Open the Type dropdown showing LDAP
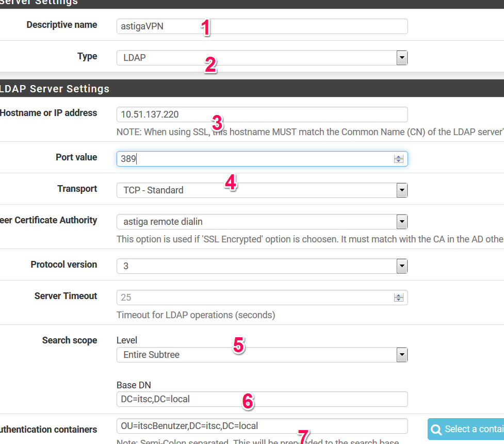 point(262,58)
